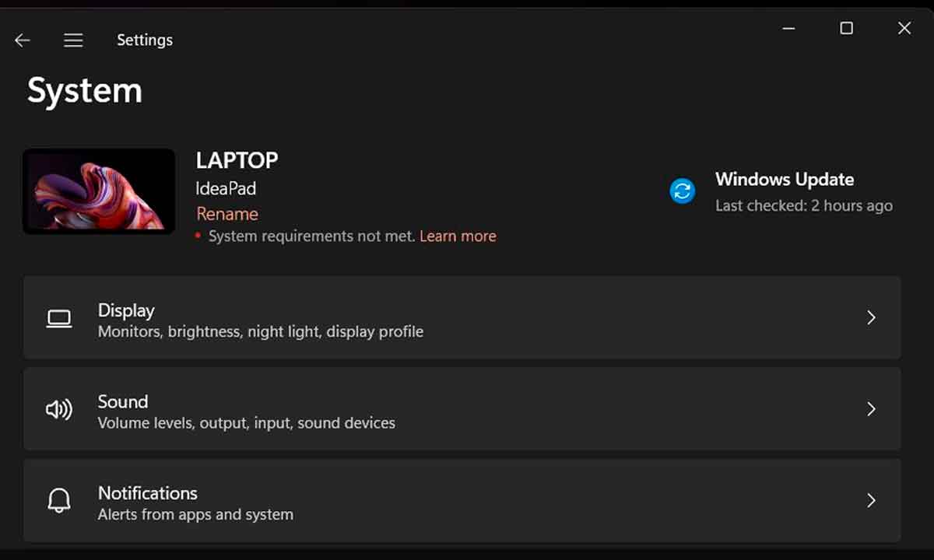The width and height of the screenshot is (934, 560).
Task: Open the navigation hamburger menu
Action: click(x=73, y=40)
